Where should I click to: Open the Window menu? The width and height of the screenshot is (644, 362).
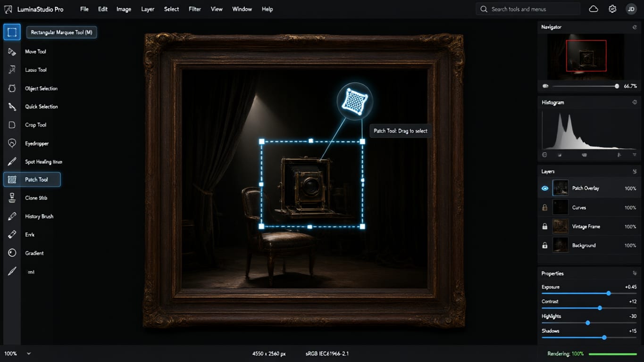pos(242,9)
